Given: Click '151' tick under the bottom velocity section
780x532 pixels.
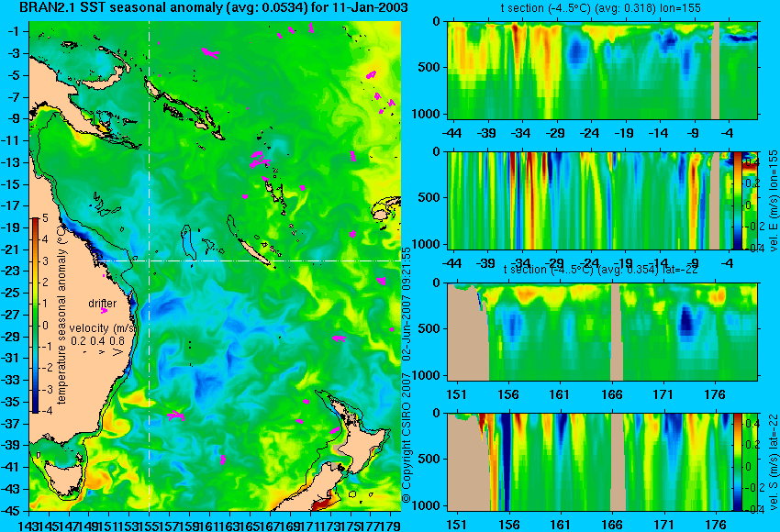Looking at the screenshot, I should tap(457, 525).
